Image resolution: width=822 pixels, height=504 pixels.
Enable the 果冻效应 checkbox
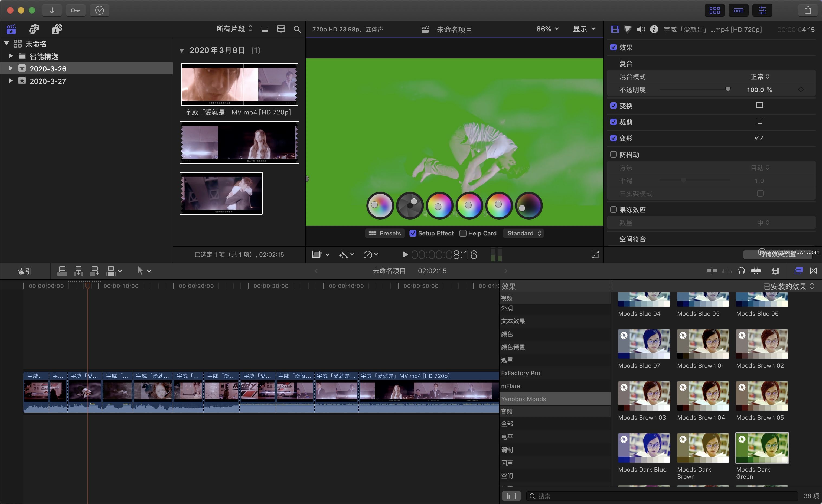coord(614,210)
